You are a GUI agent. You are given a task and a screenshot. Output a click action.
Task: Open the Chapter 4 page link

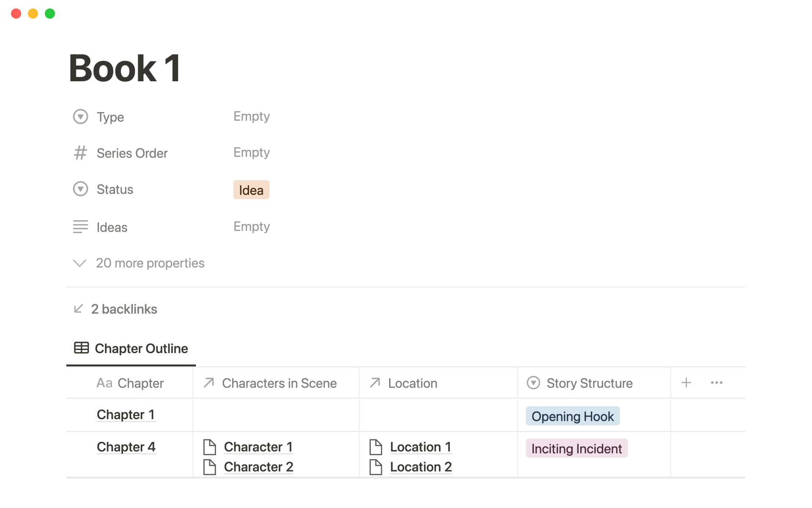coord(126,447)
